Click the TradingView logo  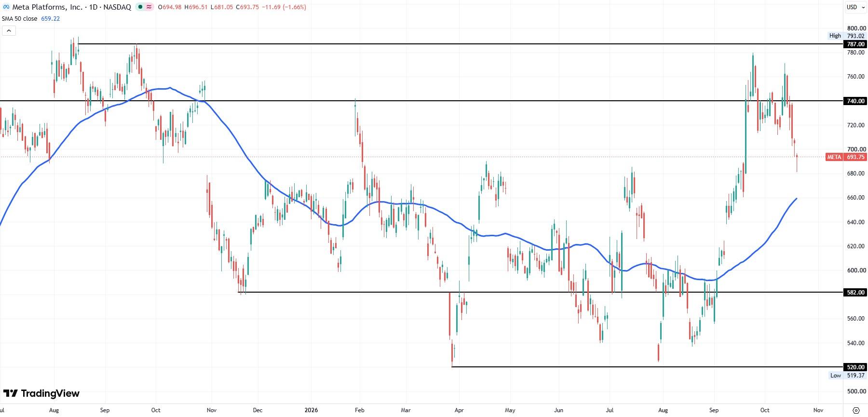(x=41, y=393)
